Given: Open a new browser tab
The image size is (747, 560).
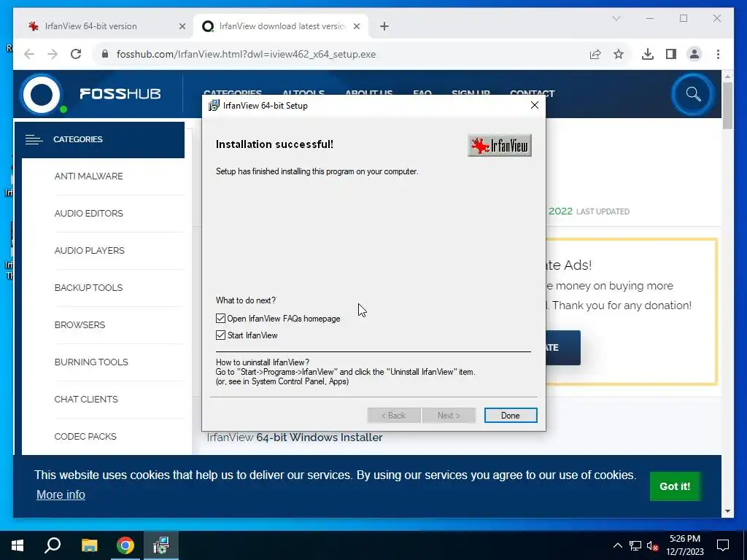Looking at the screenshot, I should click(384, 27).
